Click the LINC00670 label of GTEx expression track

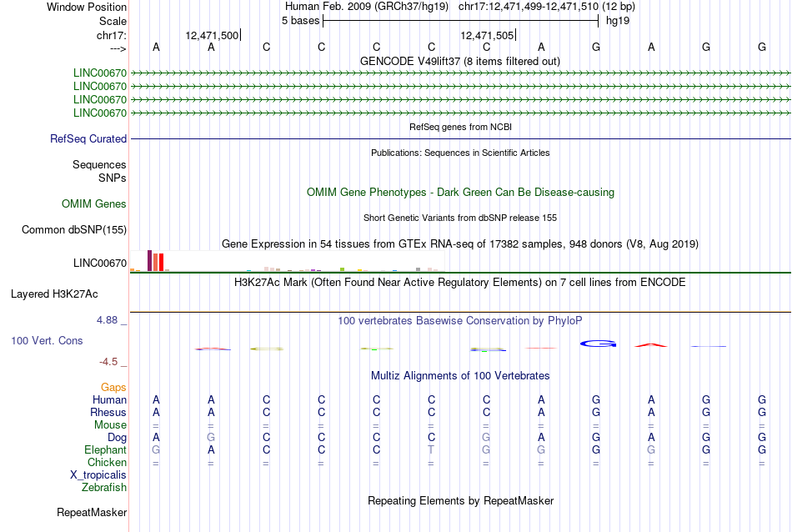(99, 263)
